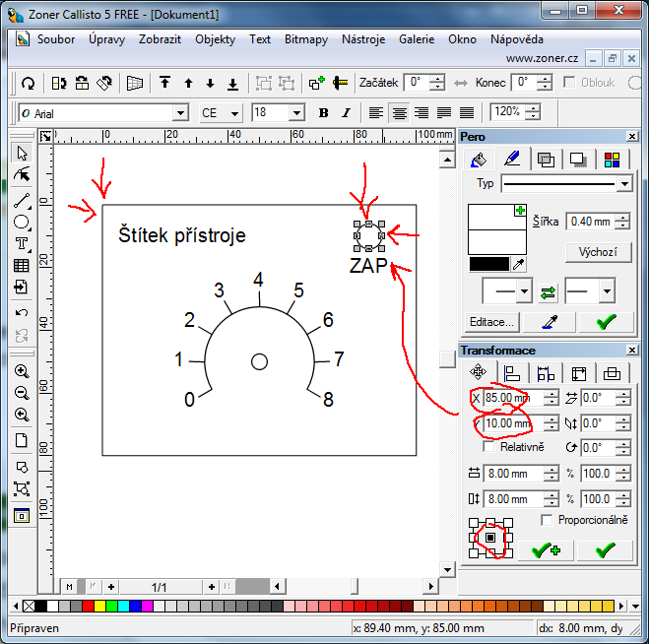Viewport: 649px width, 644px height.
Task: Align text to the center
Action: point(399,112)
